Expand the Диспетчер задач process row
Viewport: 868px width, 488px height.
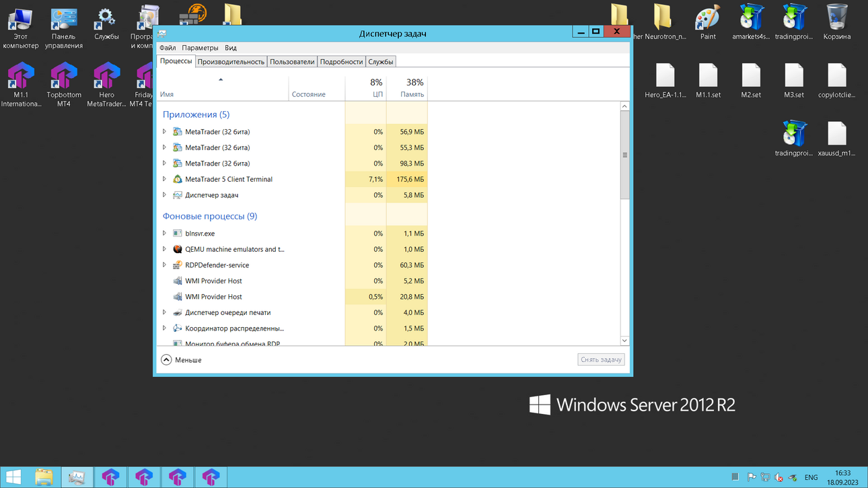click(x=164, y=195)
